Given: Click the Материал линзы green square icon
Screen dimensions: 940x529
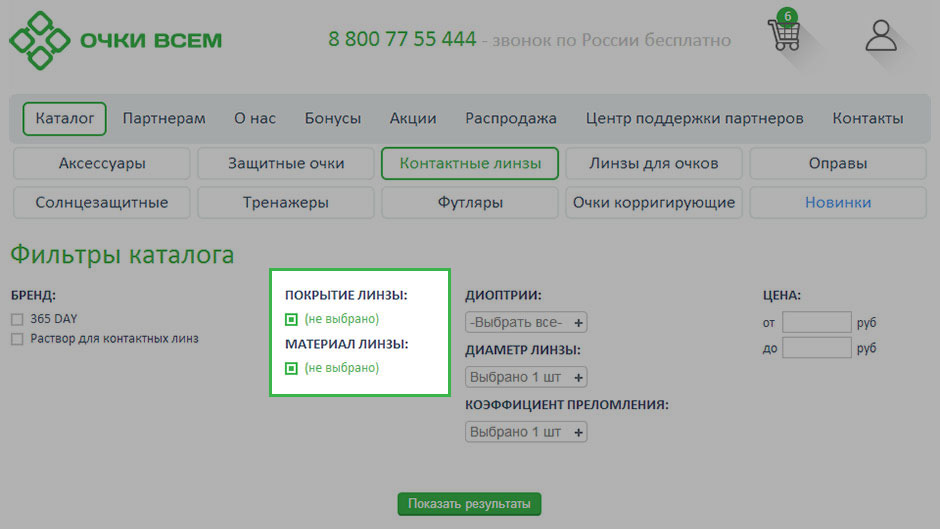Looking at the screenshot, I should coord(291,368).
